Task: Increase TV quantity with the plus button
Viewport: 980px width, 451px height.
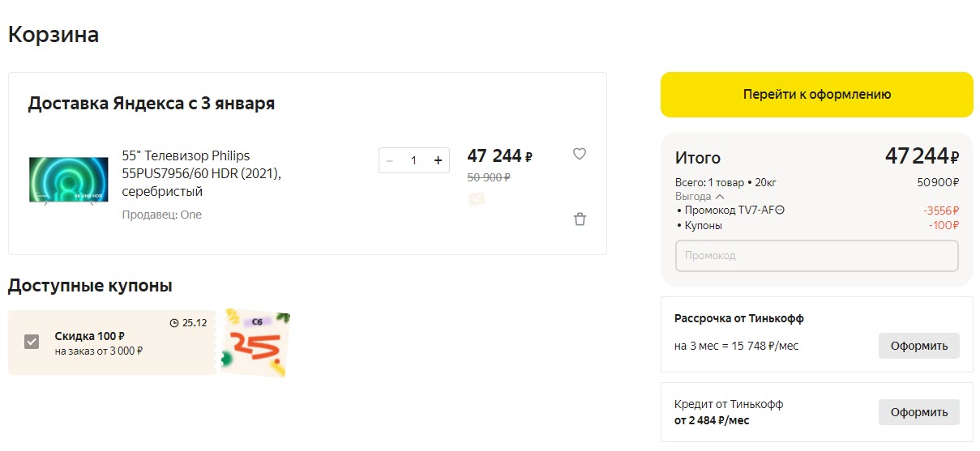Action: tap(438, 160)
